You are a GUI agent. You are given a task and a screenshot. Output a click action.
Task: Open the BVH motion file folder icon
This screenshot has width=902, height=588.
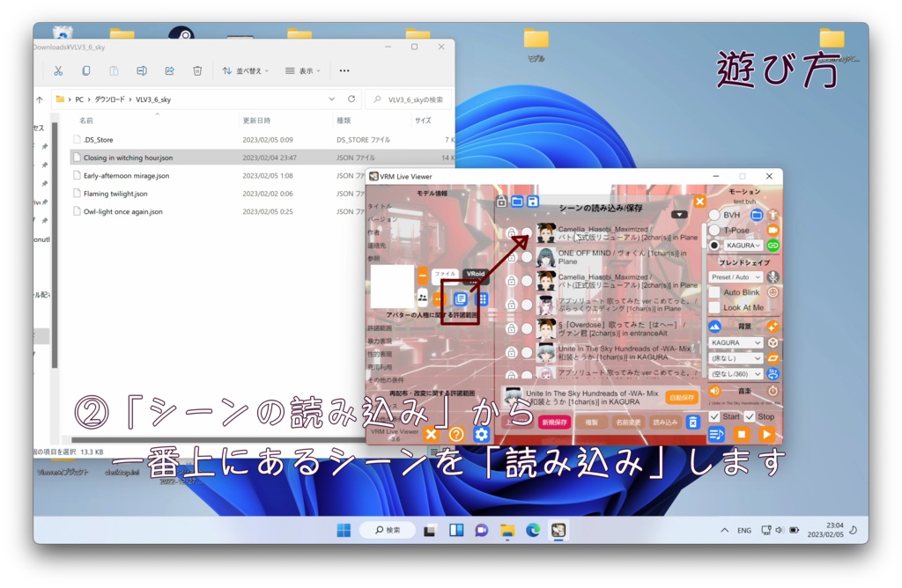click(757, 215)
